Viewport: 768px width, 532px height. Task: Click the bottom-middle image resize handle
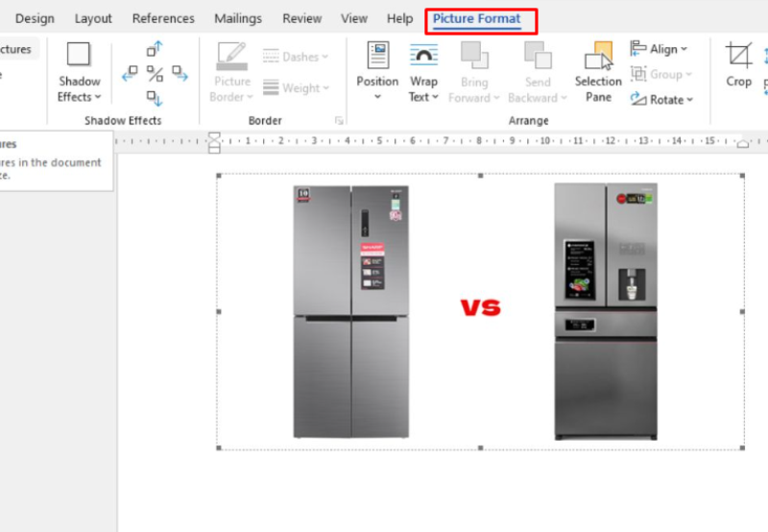click(481, 447)
